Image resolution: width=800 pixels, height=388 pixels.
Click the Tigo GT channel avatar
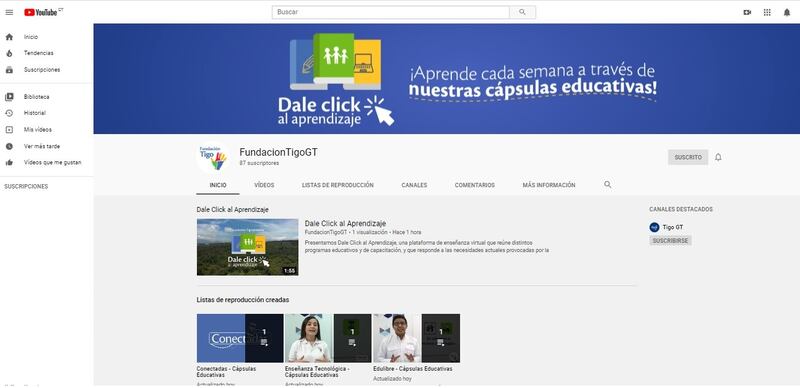[x=654, y=227]
